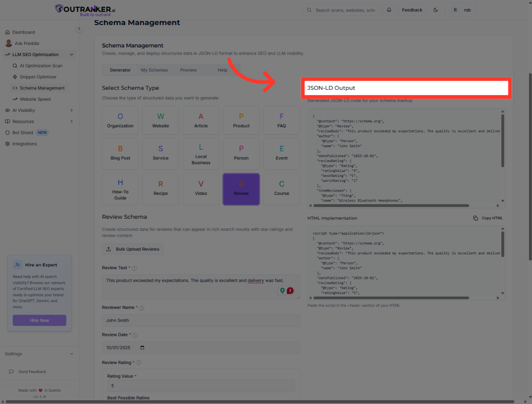
Task: Expand the AI Visibility menu
Action: 71,110
